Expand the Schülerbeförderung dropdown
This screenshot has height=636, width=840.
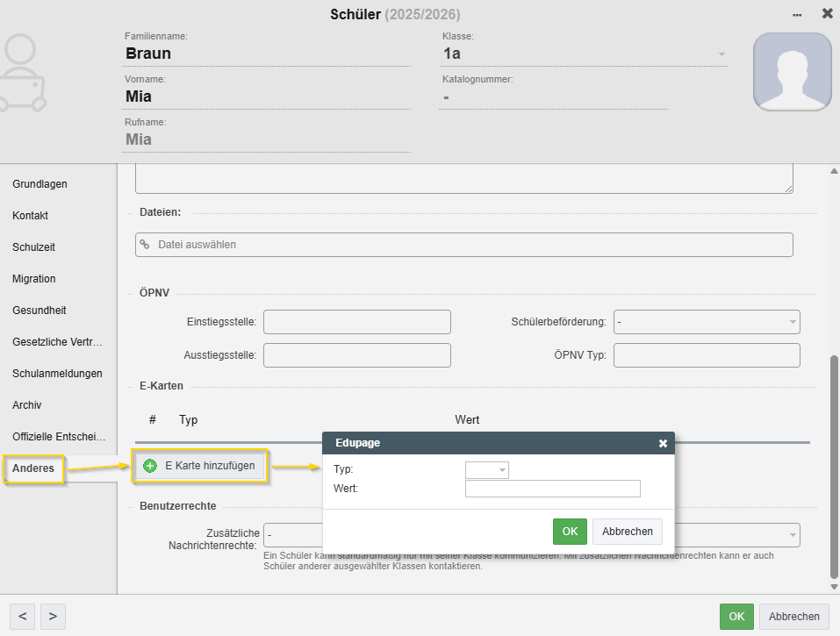coord(792,323)
